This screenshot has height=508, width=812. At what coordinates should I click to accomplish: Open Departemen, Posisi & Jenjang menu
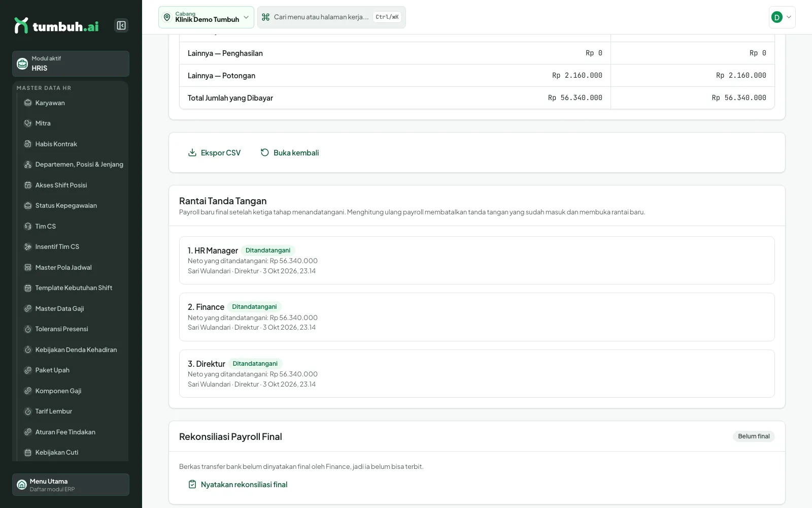(x=73, y=165)
